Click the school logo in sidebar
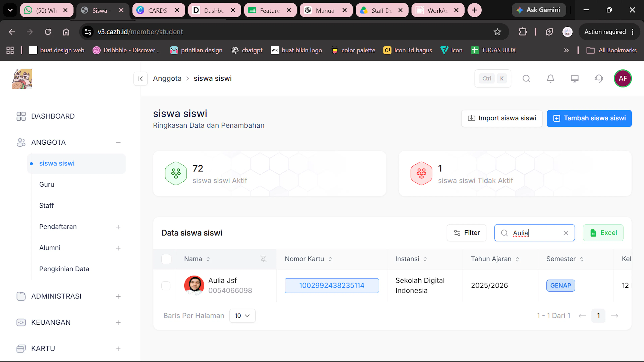644x362 pixels. [22, 79]
